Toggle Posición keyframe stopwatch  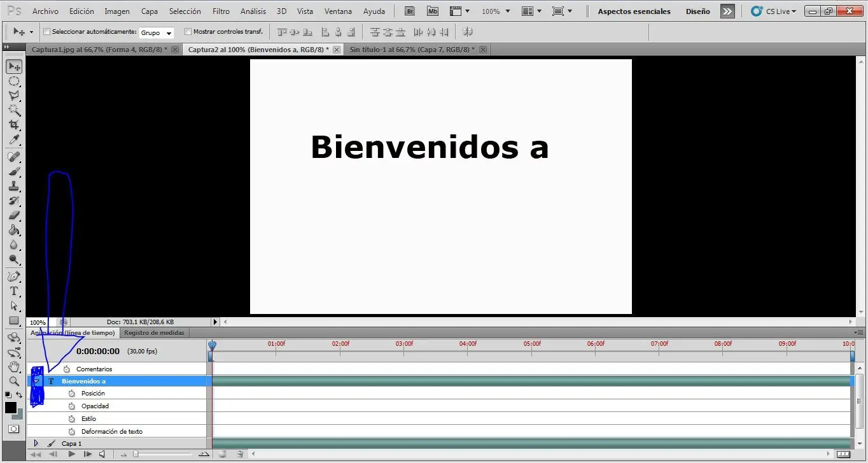pyautogui.click(x=72, y=394)
